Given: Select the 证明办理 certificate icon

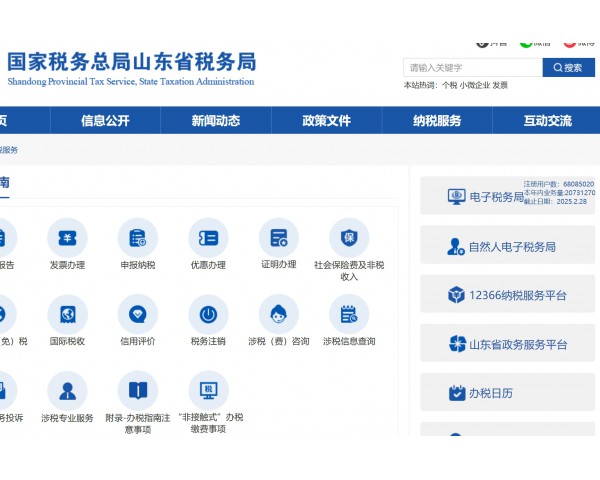Looking at the screenshot, I should tap(279, 238).
